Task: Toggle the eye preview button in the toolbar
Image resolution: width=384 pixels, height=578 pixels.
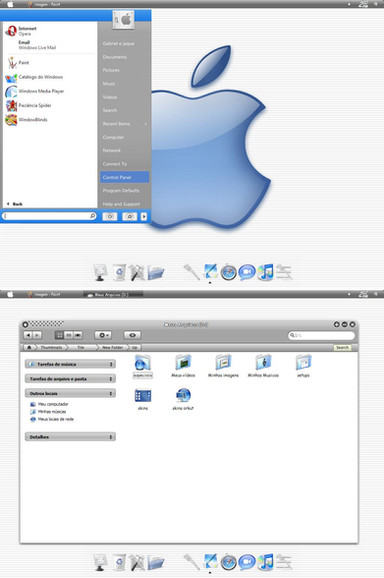Action: (132, 335)
